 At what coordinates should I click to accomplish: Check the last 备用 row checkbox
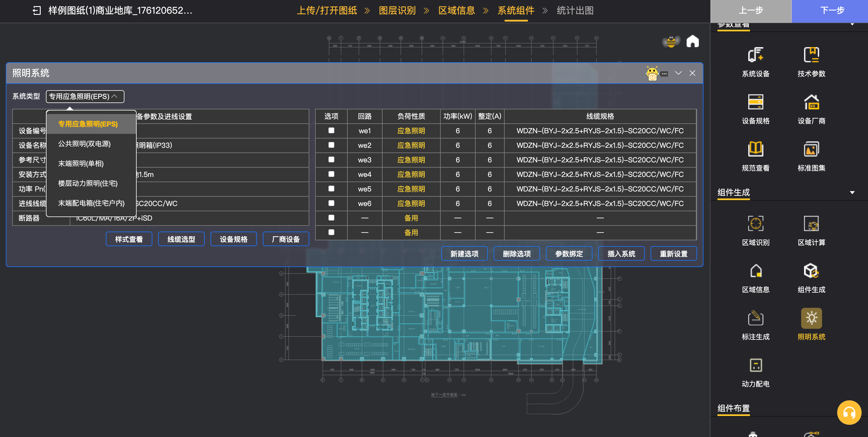(x=331, y=232)
